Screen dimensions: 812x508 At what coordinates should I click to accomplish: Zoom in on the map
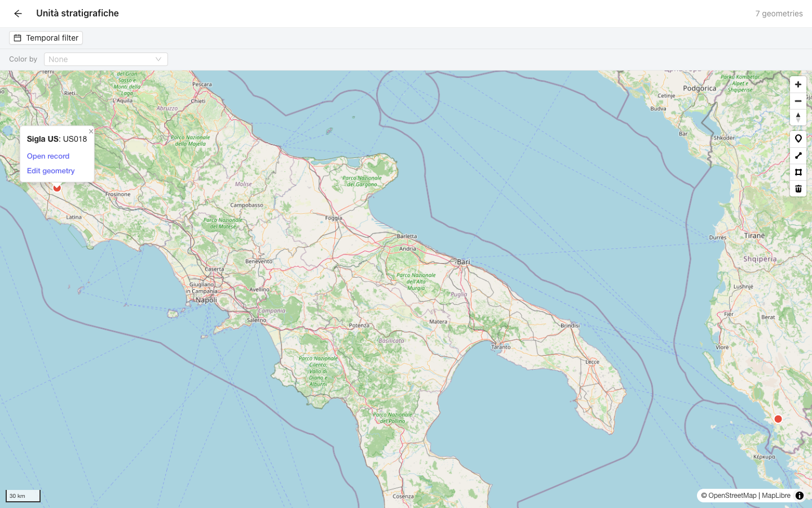[798, 85]
